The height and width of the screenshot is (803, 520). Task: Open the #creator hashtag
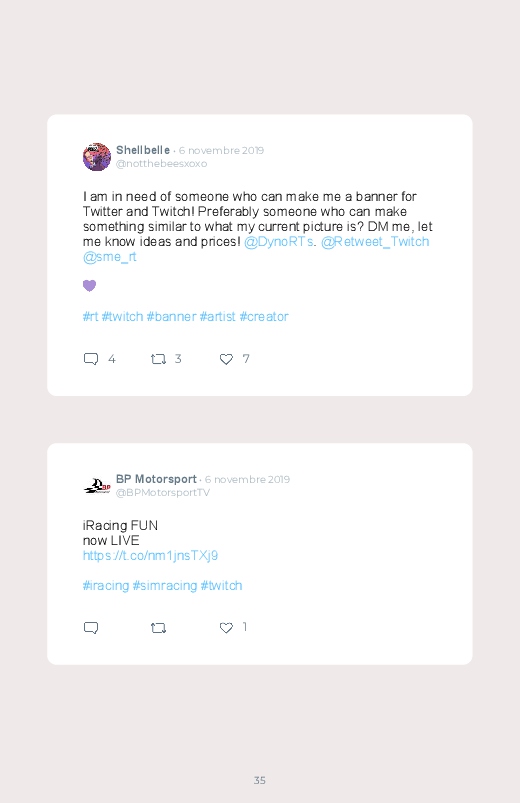(264, 316)
